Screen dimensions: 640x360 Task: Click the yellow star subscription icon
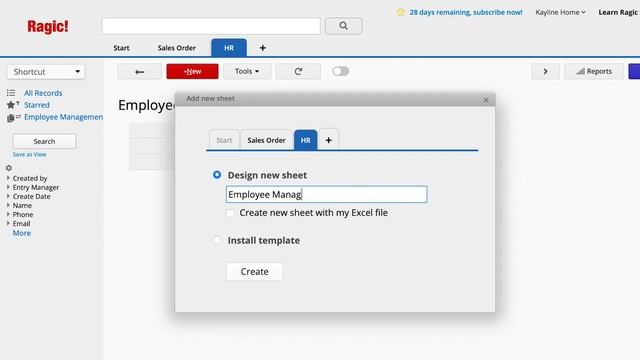click(x=400, y=12)
